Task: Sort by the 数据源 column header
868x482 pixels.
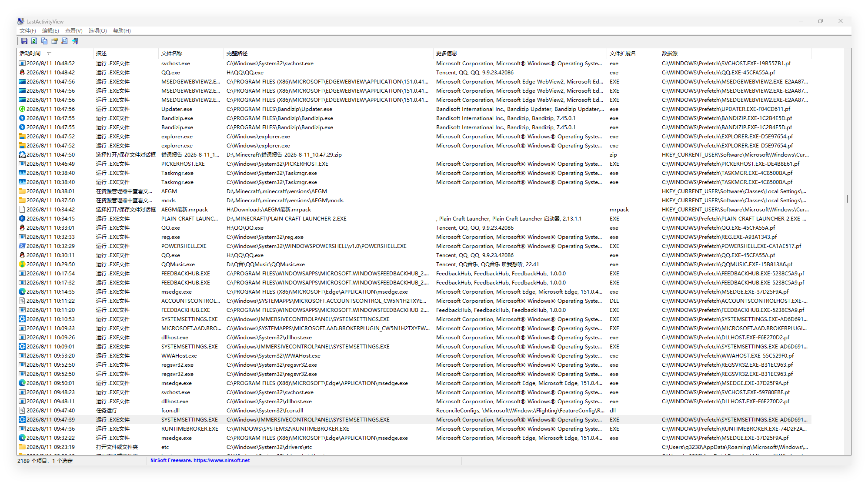Action: coord(735,54)
